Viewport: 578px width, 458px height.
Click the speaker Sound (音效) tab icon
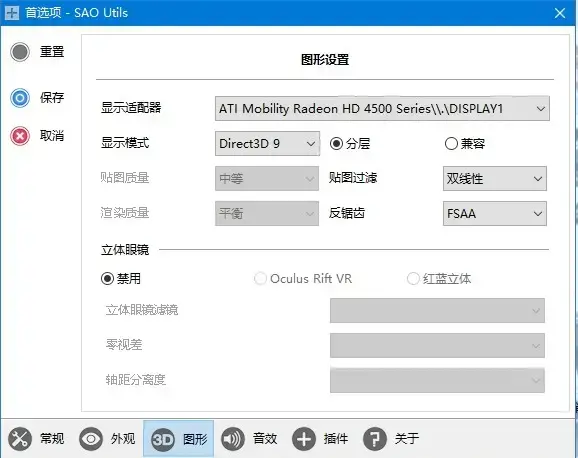point(233,439)
